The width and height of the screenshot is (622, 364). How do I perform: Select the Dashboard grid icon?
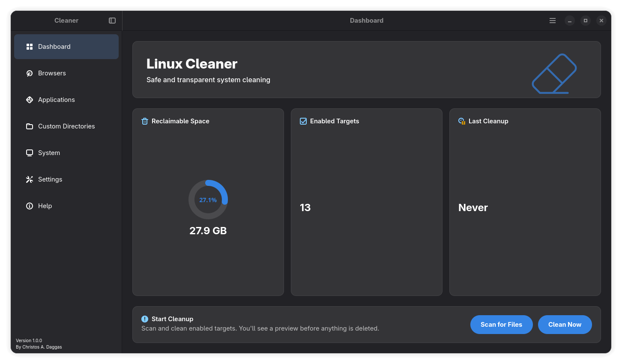(29, 46)
